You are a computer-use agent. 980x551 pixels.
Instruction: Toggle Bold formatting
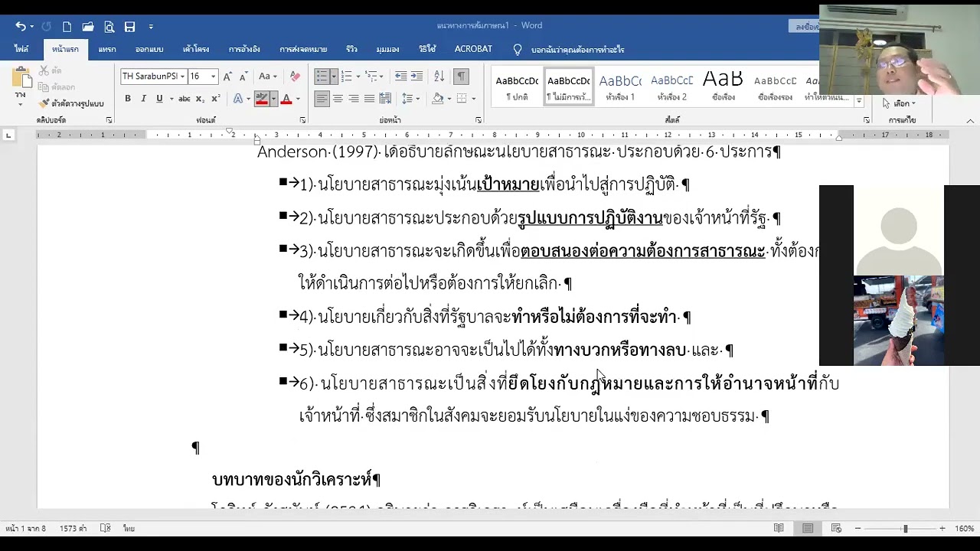coord(128,99)
